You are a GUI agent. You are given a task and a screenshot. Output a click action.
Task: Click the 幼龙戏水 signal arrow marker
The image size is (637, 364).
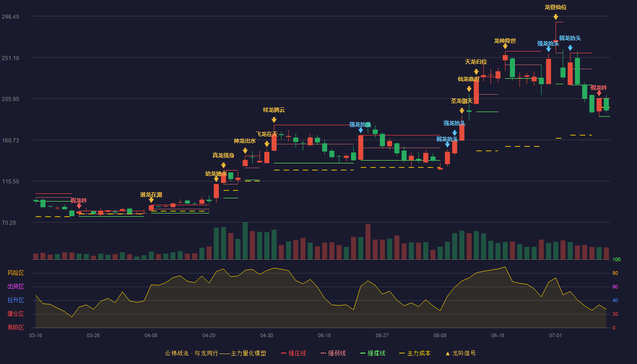pyautogui.click(x=216, y=179)
